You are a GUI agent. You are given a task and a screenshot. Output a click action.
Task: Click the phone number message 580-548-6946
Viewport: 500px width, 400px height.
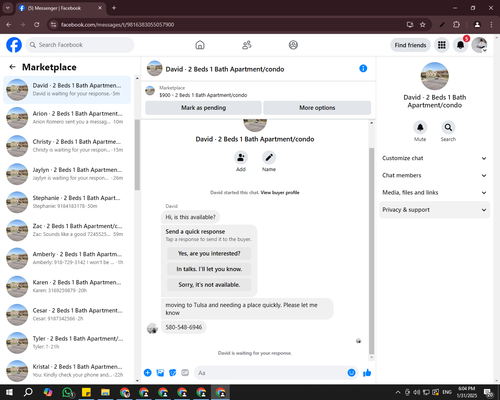[x=184, y=327]
